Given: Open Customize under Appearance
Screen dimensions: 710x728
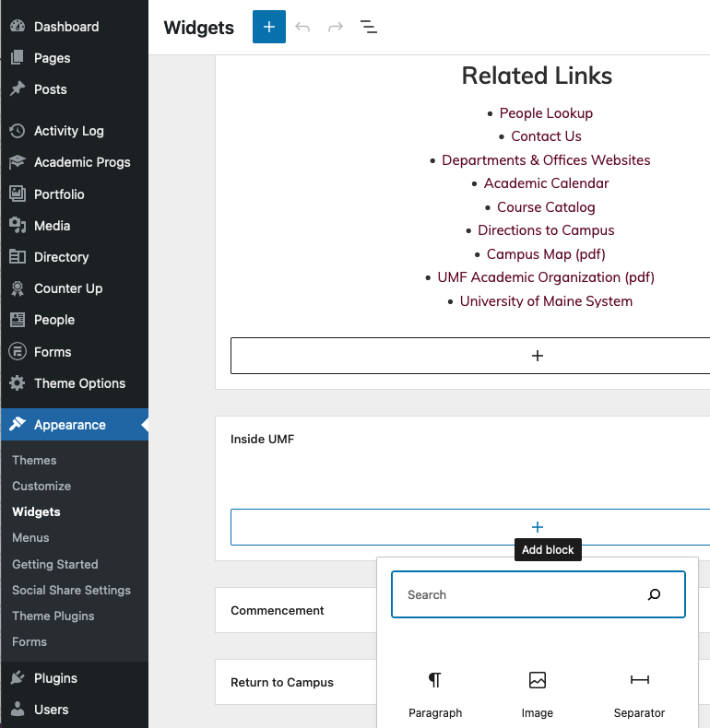Looking at the screenshot, I should 41,486.
